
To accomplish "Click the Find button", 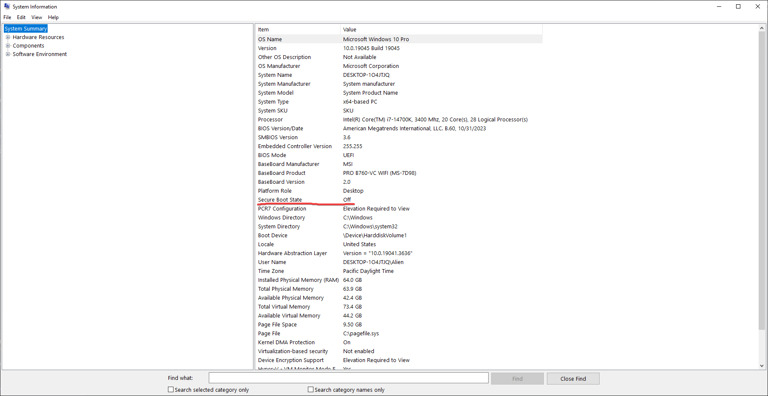I will (x=517, y=378).
